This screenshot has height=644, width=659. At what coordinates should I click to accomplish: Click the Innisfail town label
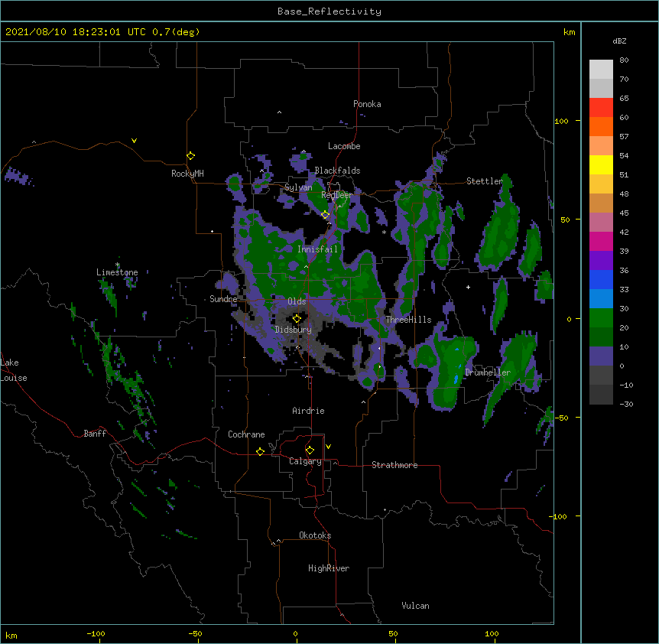[x=317, y=249]
